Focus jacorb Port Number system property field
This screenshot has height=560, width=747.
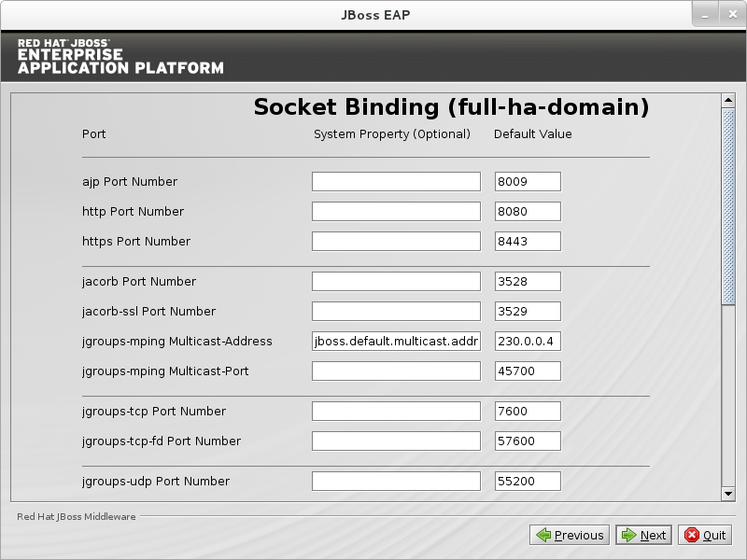[396, 282]
